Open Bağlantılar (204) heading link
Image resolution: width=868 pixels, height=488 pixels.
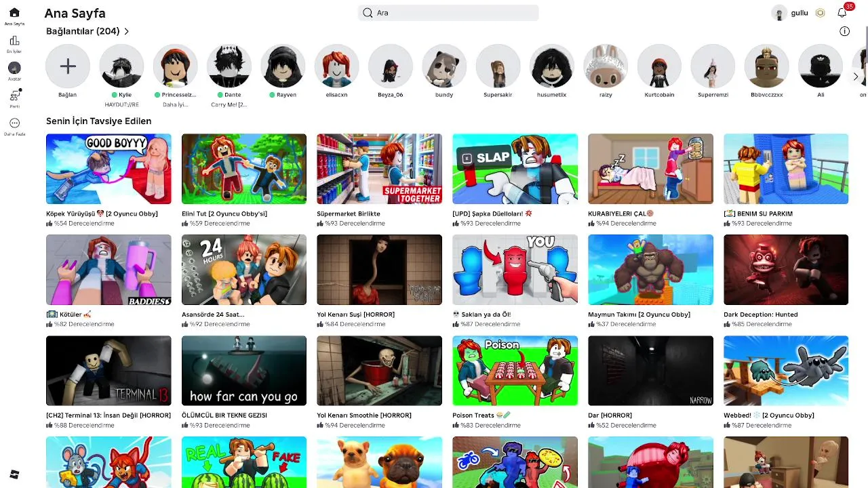[x=83, y=31]
